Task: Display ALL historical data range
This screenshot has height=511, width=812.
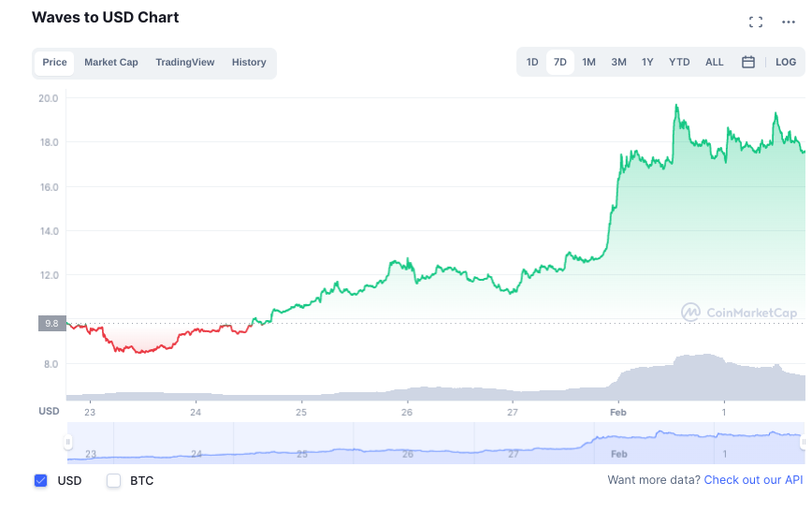Action: 715,63
